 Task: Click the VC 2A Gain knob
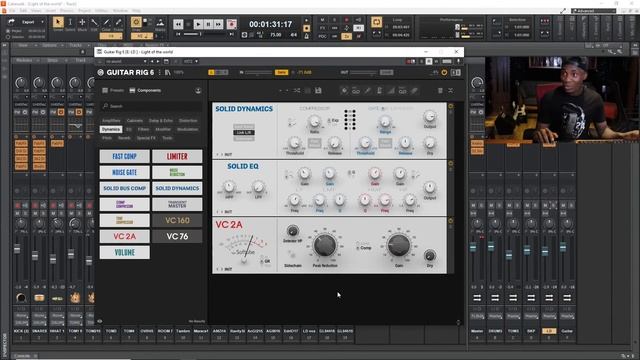click(x=399, y=245)
